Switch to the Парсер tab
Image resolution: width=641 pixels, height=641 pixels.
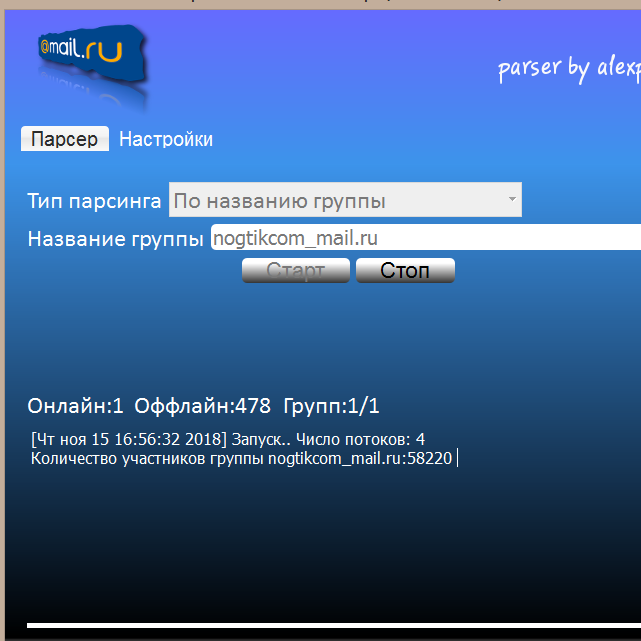(x=64, y=139)
